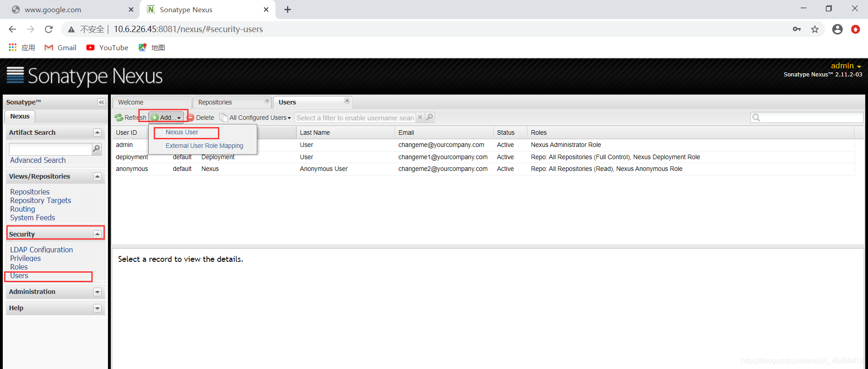Collapse the Views/Repositories section
The image size is (868, 369).
[x=97, y=176]
